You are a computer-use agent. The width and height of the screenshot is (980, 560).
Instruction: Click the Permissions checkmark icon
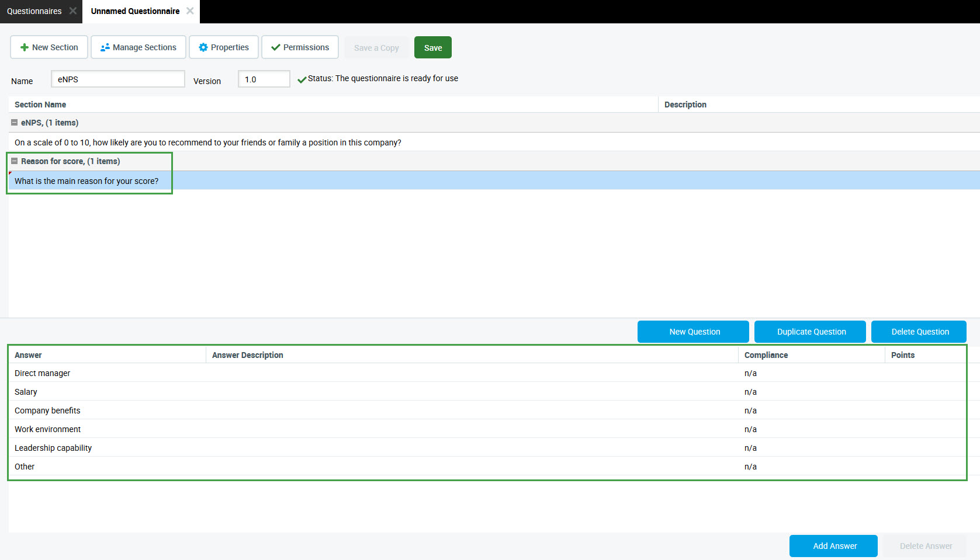[x=276, y=47]
